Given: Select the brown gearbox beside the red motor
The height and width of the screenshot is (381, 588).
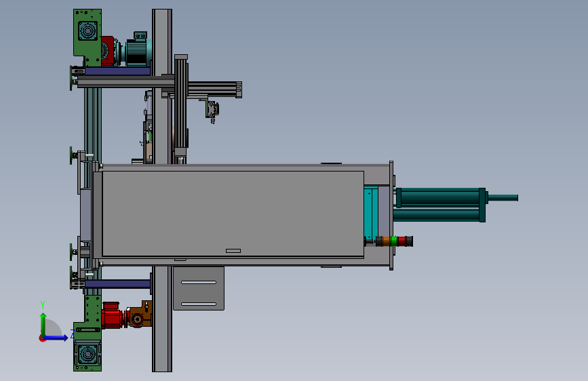Looking at the screenshot, I should click(140, 315).
